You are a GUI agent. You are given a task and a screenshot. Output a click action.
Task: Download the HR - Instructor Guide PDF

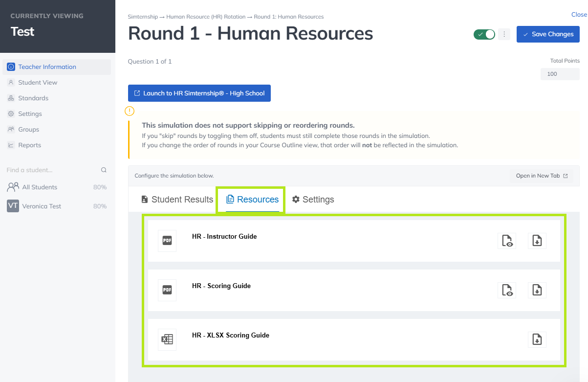coord(537,241)
